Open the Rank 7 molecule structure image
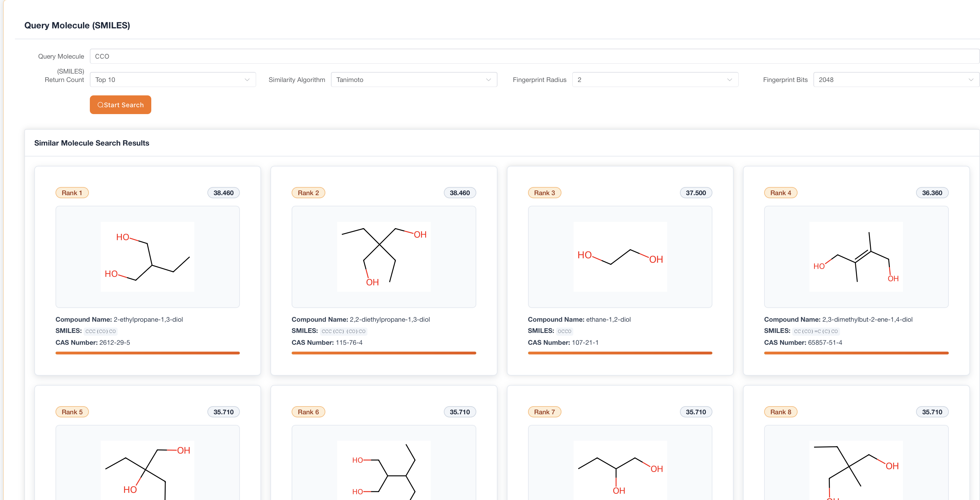980x500 pixels. coord(620,471)
